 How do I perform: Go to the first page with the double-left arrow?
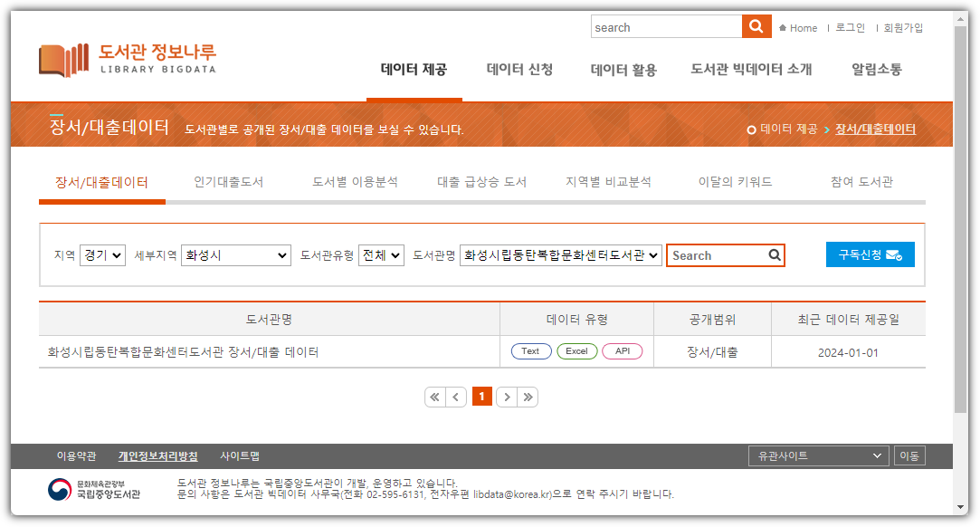click(435, 397)
